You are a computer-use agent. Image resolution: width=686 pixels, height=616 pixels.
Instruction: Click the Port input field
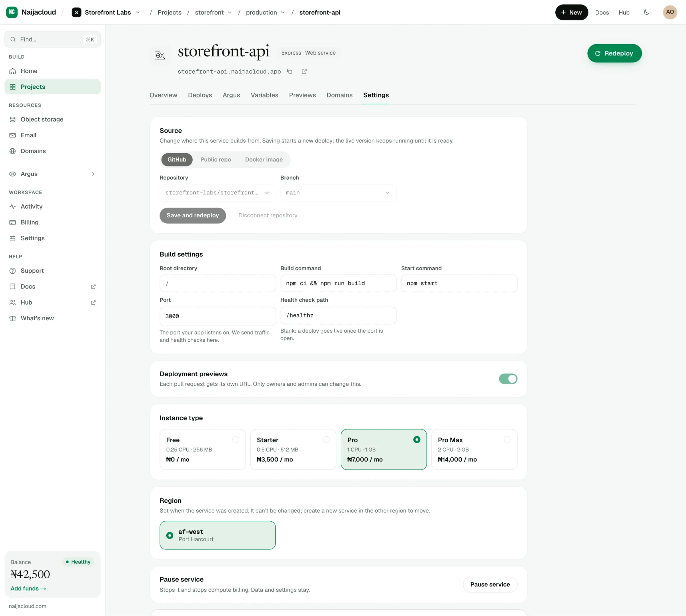(218, 316)
